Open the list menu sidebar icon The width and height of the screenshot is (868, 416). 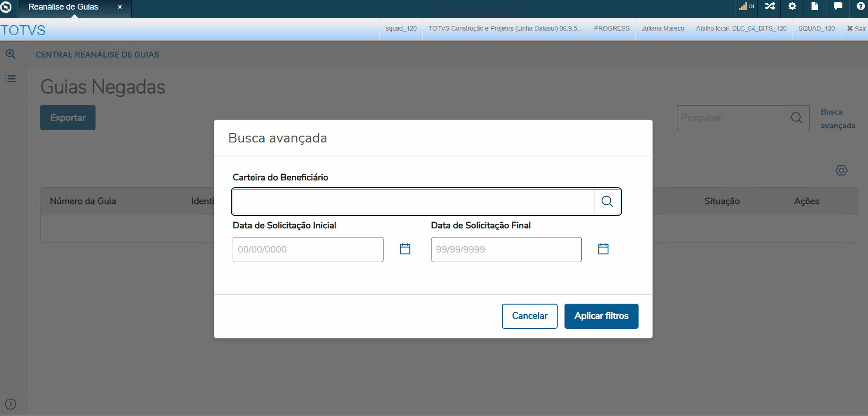point(11,79)
